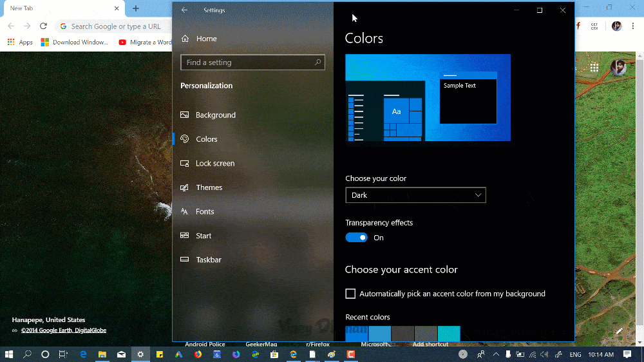Open Cortana circle on taskbar
The height and width of the screenshot is (362, 644).
pos(45,354)
